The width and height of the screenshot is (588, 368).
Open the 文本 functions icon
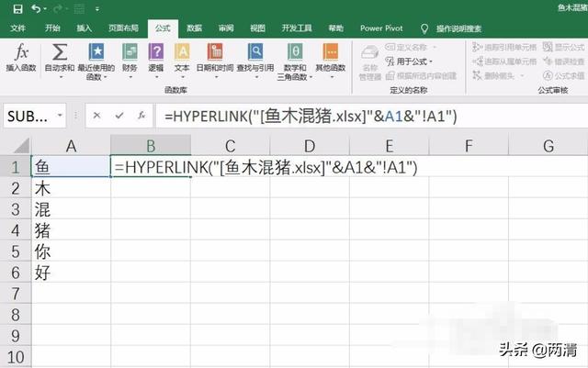click(x=182, y=51)
